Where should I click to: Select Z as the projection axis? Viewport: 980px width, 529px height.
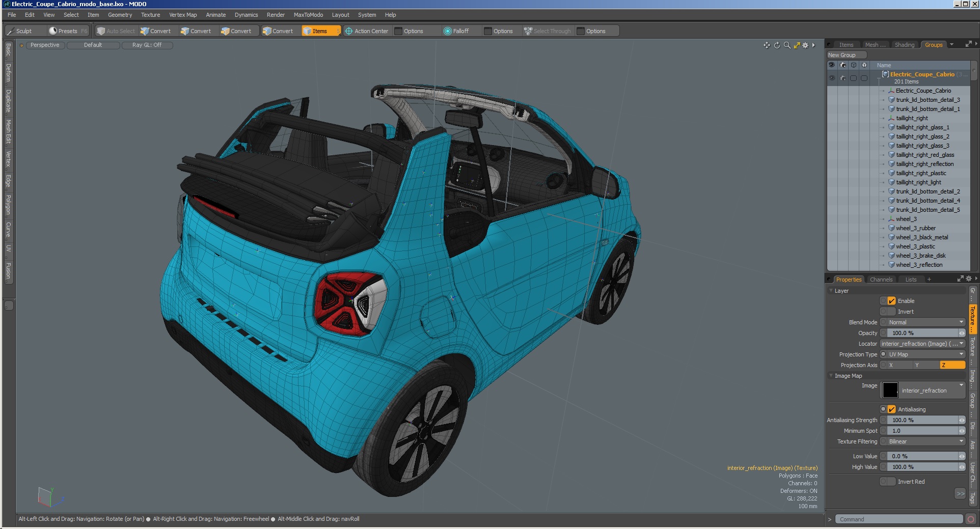pos(952,365)
